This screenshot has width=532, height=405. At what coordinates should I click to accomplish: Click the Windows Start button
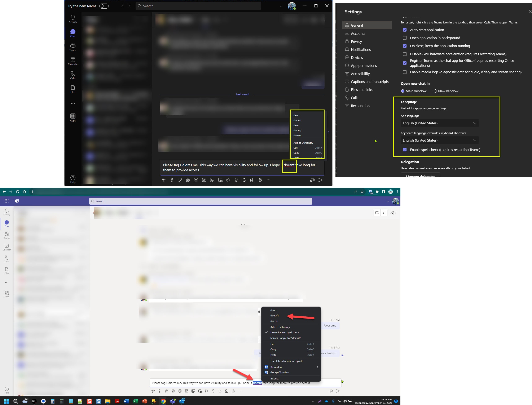point(6,401)
